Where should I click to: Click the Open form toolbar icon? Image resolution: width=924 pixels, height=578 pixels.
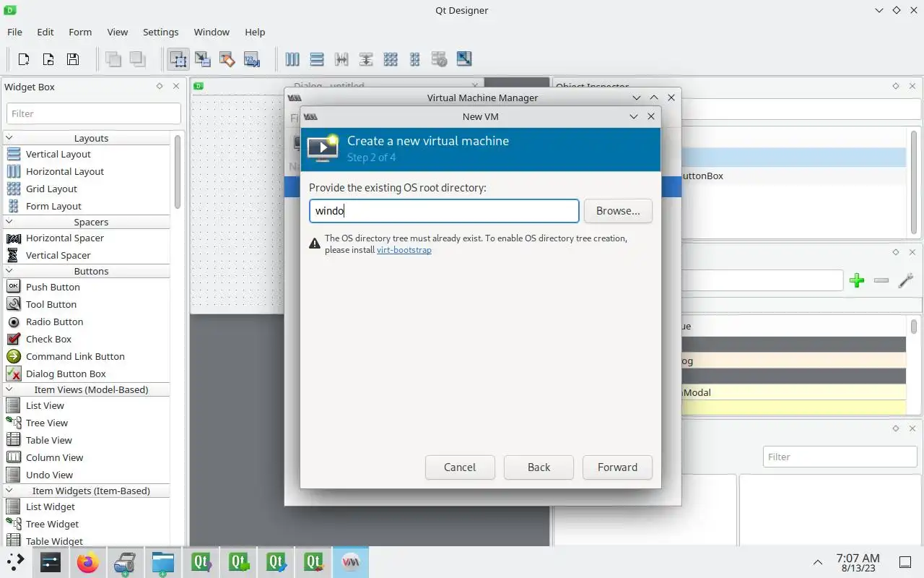point(48,59)
